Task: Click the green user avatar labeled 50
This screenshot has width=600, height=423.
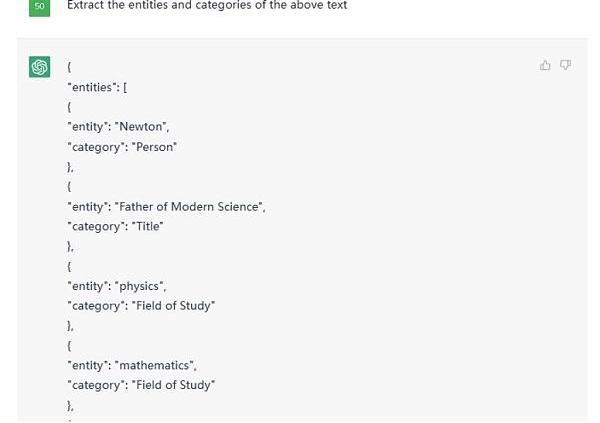Action: tap(39, 7)
